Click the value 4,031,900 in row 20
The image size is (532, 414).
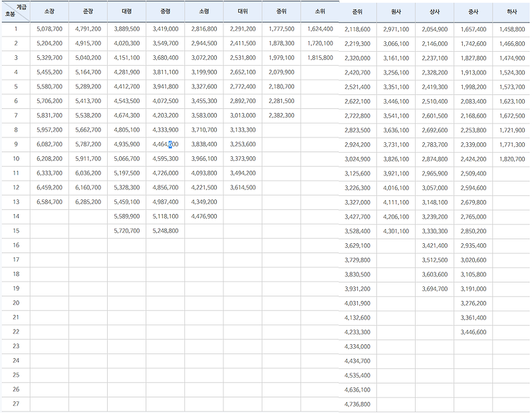358,304
